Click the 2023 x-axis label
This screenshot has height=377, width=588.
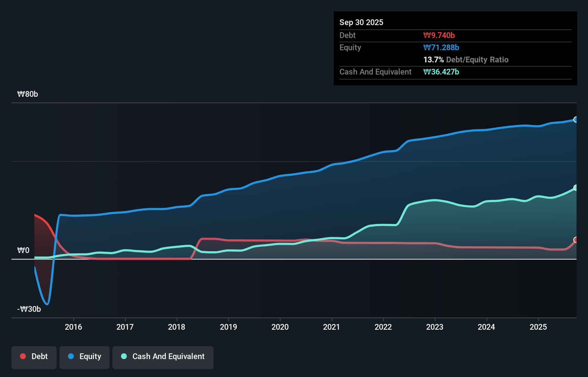point(435,327)
